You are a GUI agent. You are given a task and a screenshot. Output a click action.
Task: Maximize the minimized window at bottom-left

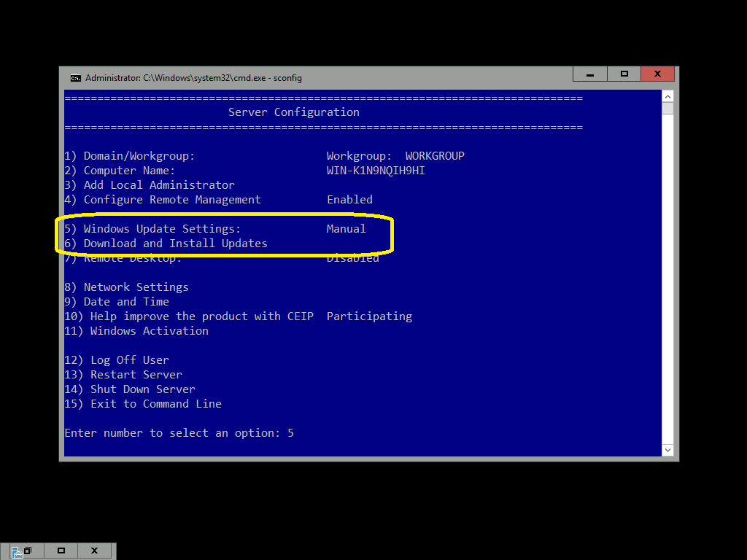click(x=61, y=551)
